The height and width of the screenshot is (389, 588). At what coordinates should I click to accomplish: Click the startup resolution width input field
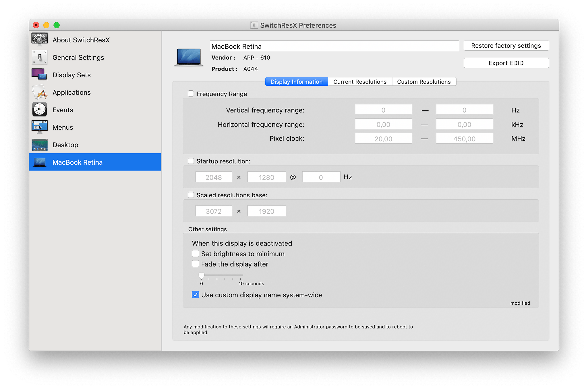click(x=214, y=177)
